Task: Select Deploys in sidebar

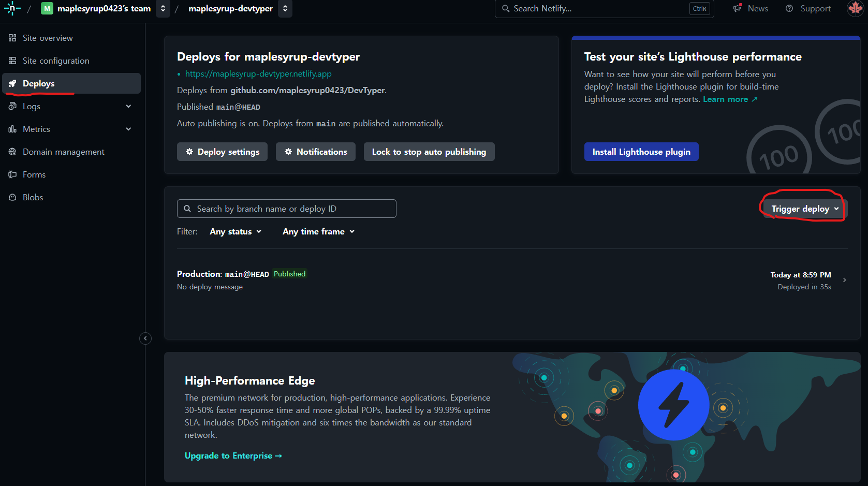Action: (x=71, y=83)
